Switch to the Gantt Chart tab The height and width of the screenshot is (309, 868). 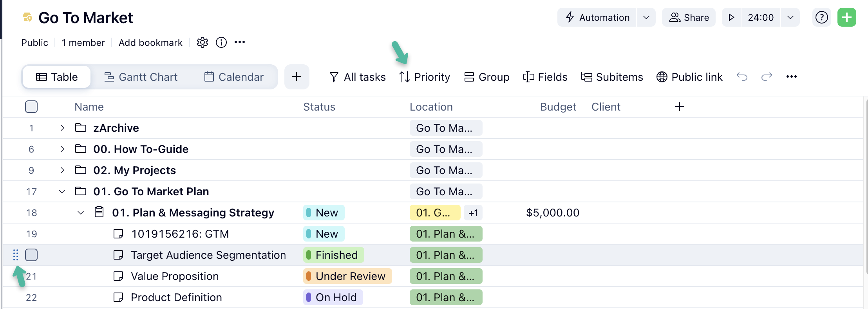[x=141, y=77]
